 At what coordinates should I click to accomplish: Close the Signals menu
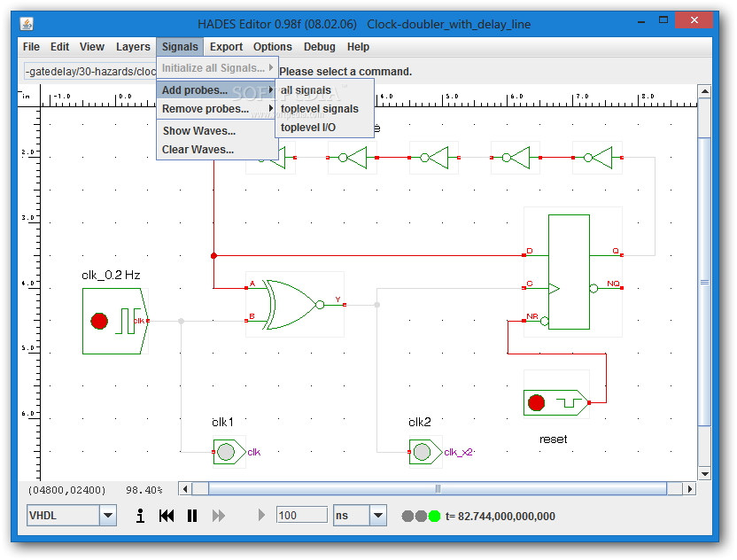tap(180, 47)
